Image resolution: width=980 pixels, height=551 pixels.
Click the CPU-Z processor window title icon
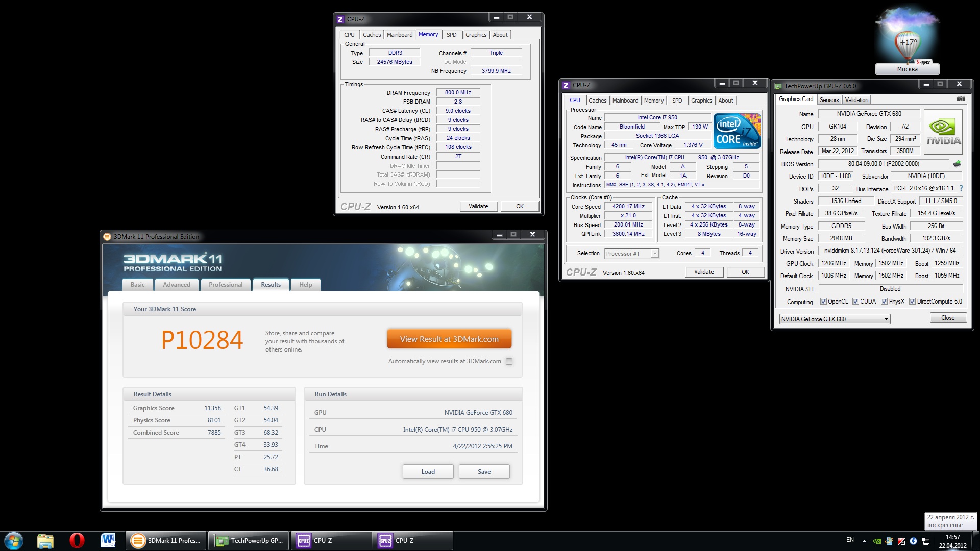(566, 85)
